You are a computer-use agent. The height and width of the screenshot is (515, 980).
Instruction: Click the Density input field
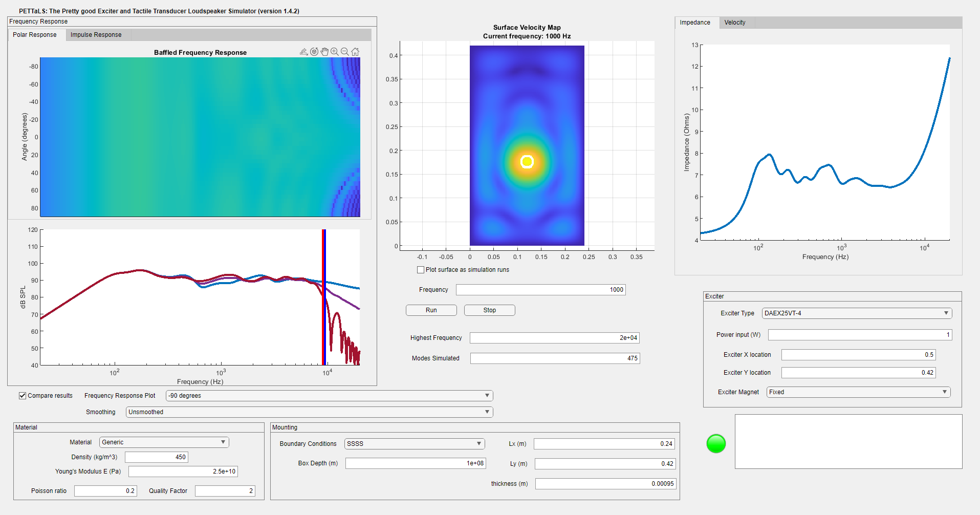point(157,457)
